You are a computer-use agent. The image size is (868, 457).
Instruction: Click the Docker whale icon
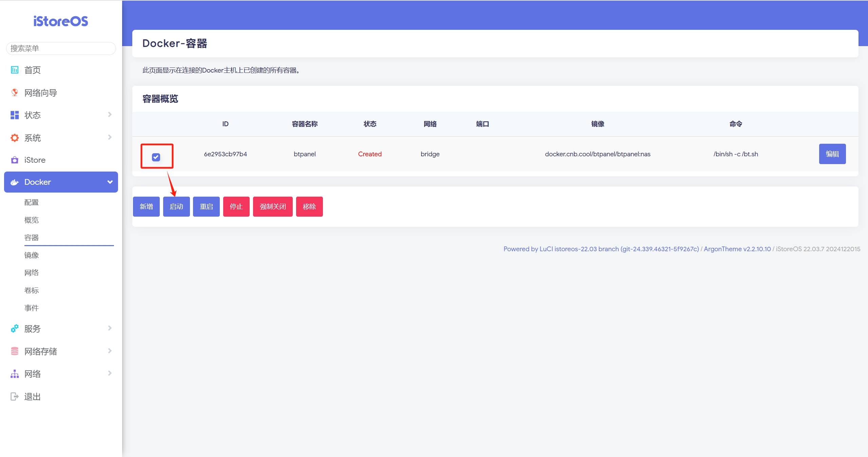coord(15,182)
